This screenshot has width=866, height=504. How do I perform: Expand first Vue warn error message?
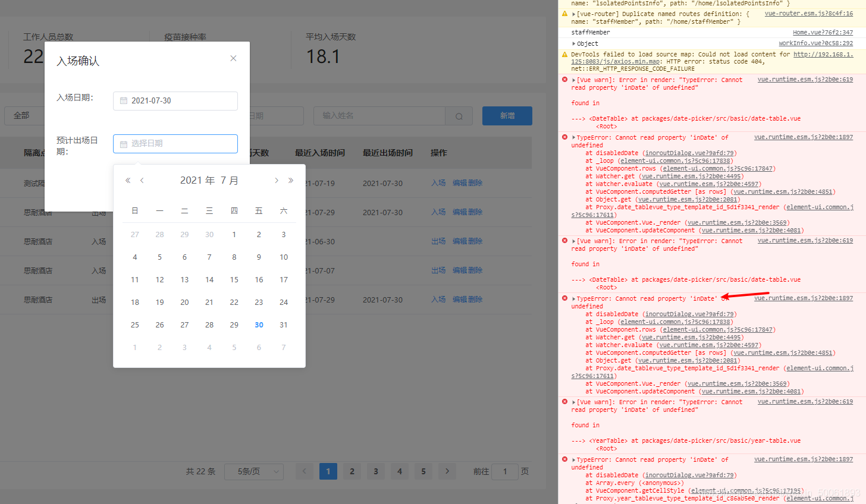coord(574,80)
